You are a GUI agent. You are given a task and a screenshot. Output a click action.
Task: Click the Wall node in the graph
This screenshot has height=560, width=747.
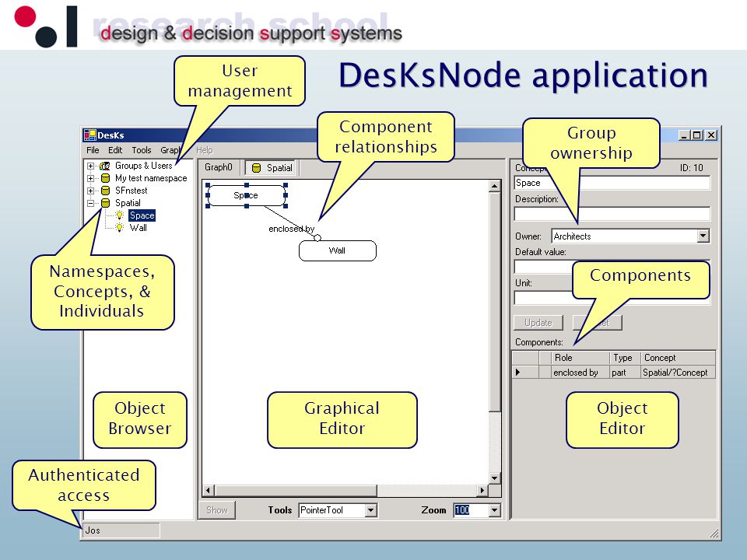pyautogui.click(x=337, y=250)
